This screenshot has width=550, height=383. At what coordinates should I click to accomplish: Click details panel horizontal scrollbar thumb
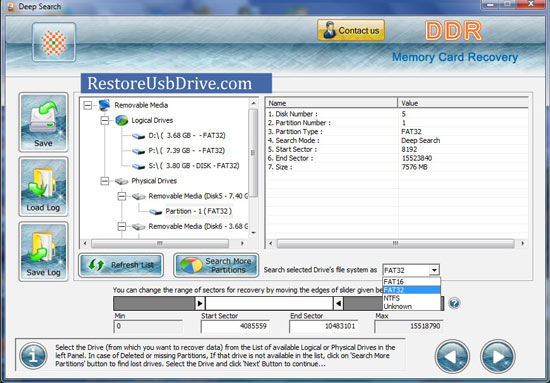(x=395, y=243)
